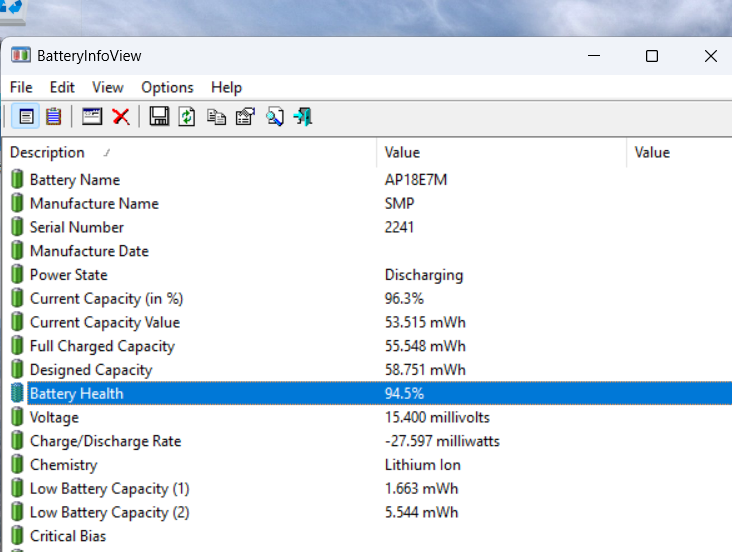
Task: Maximize the BatteryInfoView window
Action: click(652, 56)
